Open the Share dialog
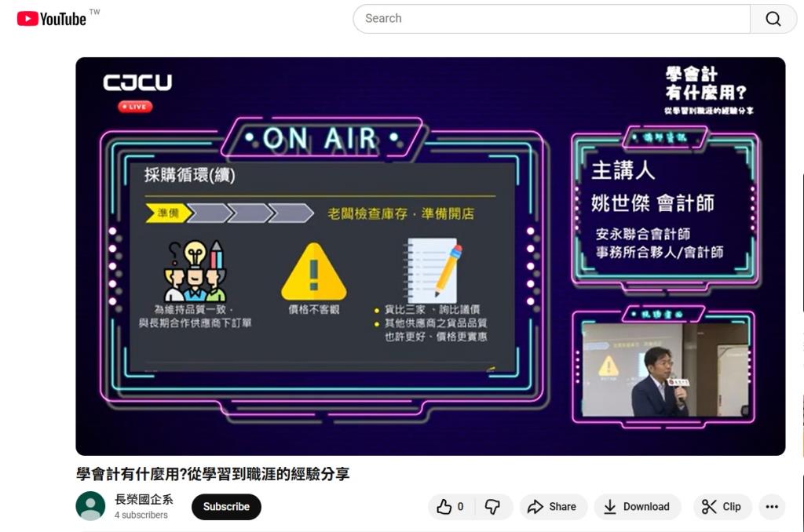The width and height of the screenshot is (804, 532). click(x=553, y=506)
